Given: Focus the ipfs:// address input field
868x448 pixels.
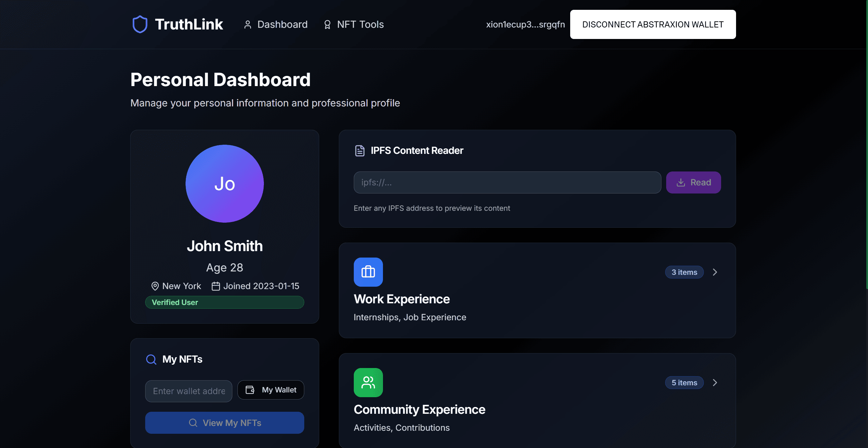Looking at the screenshot, I should click(x=507, y=183).
